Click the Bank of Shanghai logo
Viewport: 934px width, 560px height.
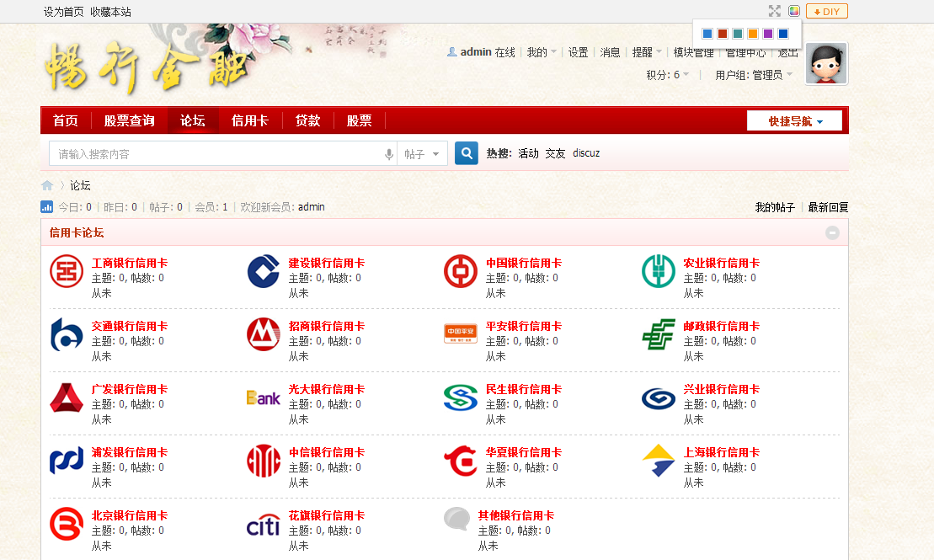click(x=659, y=461)
